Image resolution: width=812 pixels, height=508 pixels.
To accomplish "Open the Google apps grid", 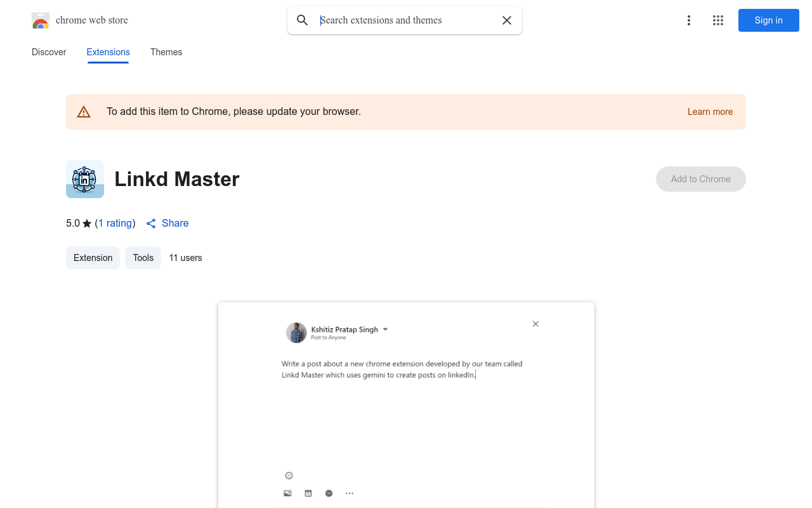I will tap(718, 20).
